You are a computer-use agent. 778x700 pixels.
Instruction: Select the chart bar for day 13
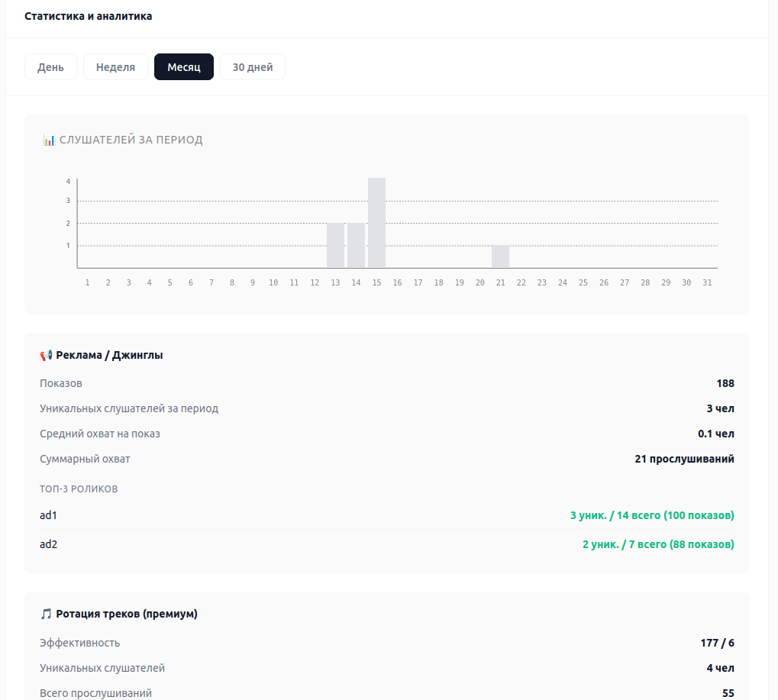pyautogui.click(x=335, y=245)
